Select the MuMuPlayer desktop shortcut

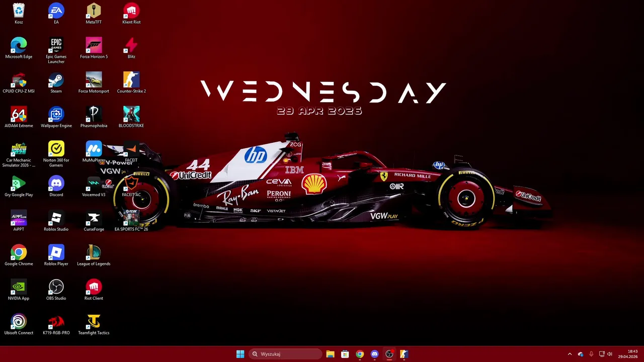click(94, 152)
